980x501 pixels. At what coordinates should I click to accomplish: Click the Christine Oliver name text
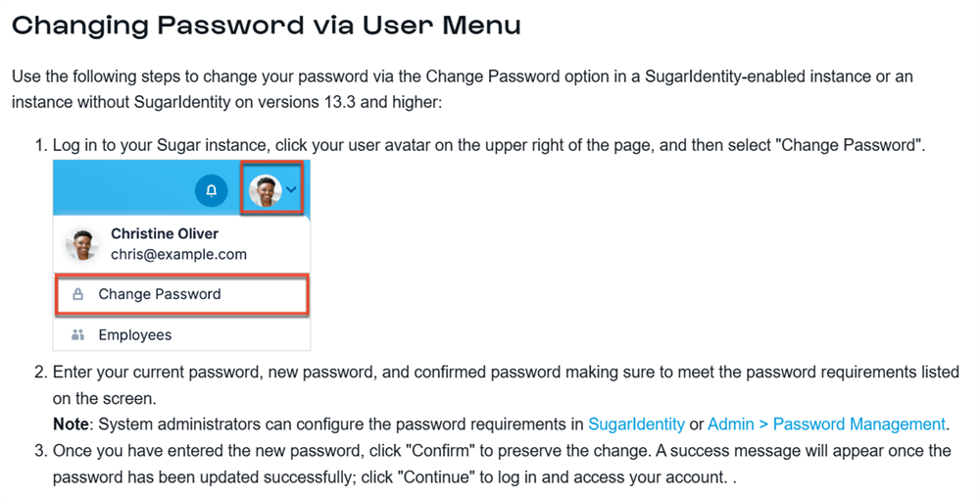(165, 233)
